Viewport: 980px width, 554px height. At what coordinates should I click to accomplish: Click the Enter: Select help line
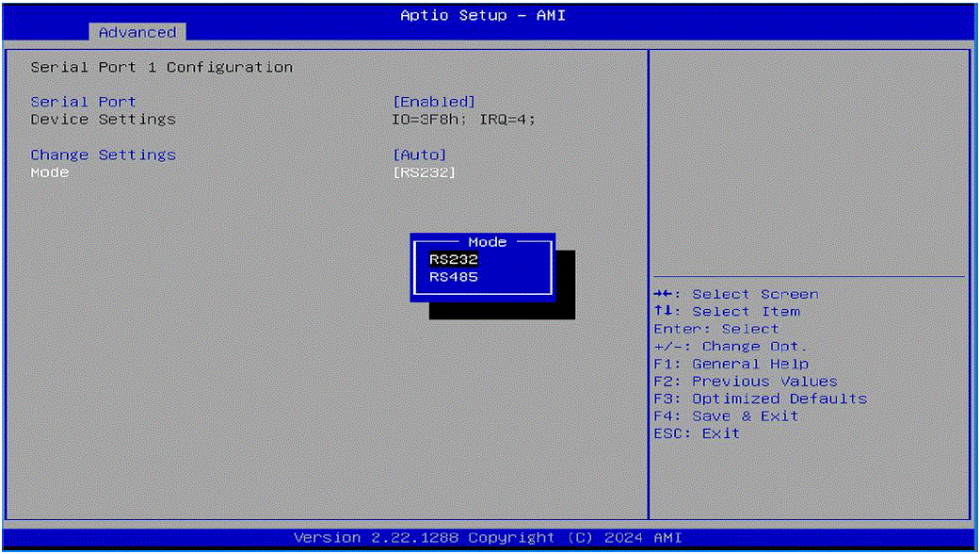[716, 329]
